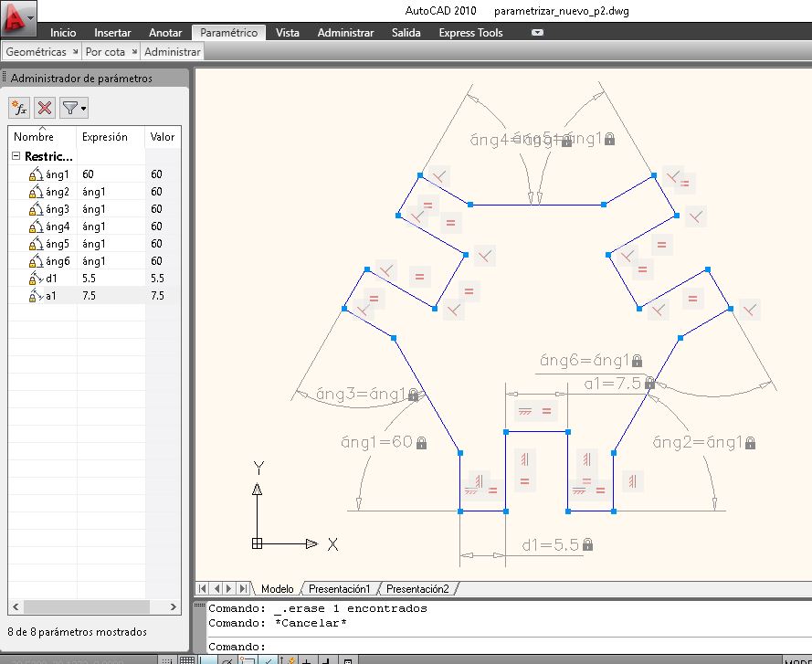Select the Paramétrico ribbon tab
Image resolution: width=812 pixels, height=664 pixels.
tap(228, 33)
